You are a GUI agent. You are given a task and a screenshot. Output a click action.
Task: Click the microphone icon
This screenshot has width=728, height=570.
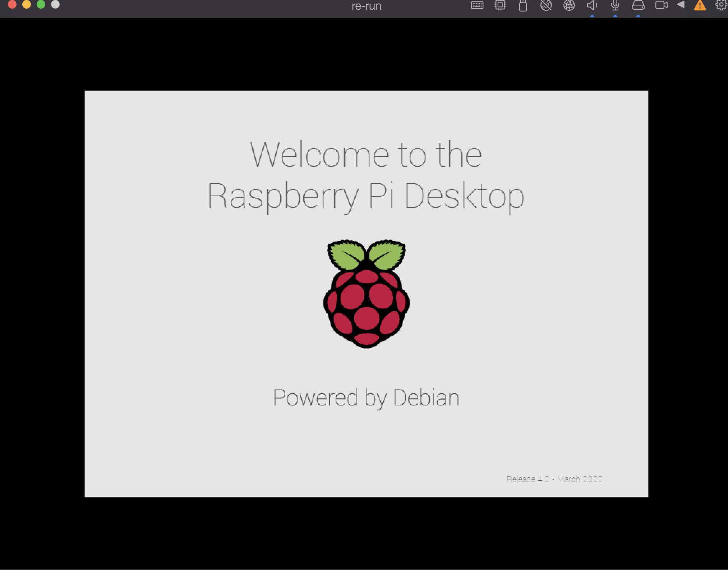tap(615, 5)
